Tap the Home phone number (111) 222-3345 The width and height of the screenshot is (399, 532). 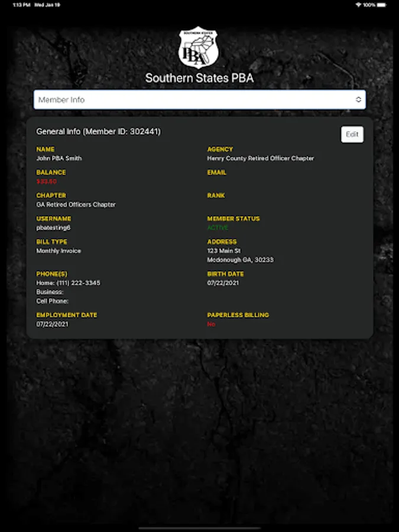[68, 283]
